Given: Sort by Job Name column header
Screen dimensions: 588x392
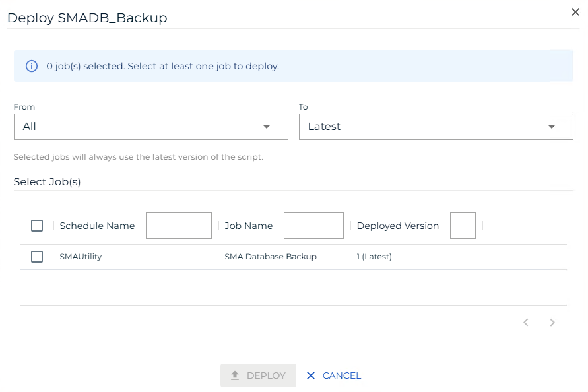Looking at the screenshot, I should tap(249, 226).
